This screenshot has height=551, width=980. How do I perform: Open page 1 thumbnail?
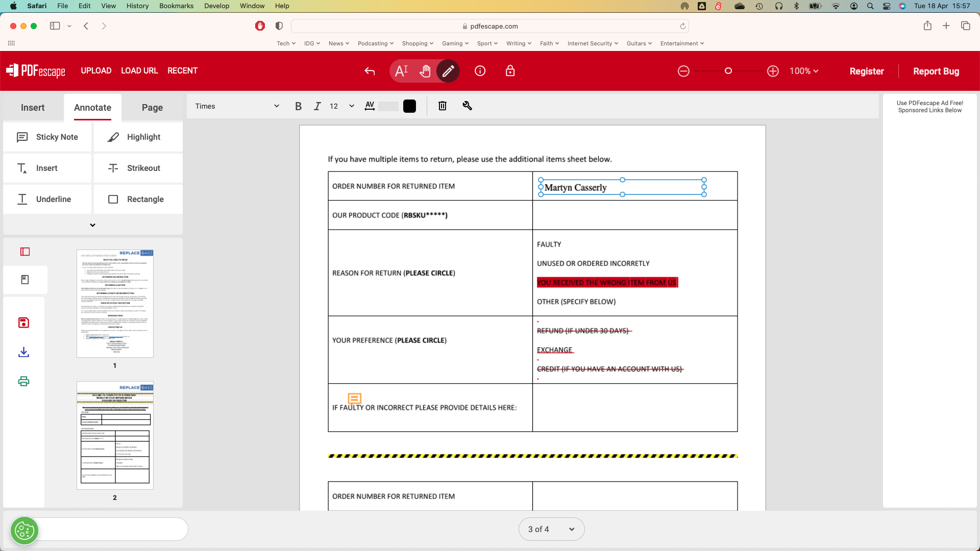(115, 304)
